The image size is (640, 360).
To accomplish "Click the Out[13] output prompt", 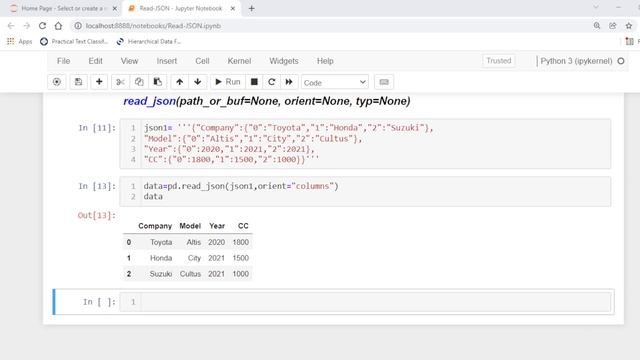I will [97, 216].
